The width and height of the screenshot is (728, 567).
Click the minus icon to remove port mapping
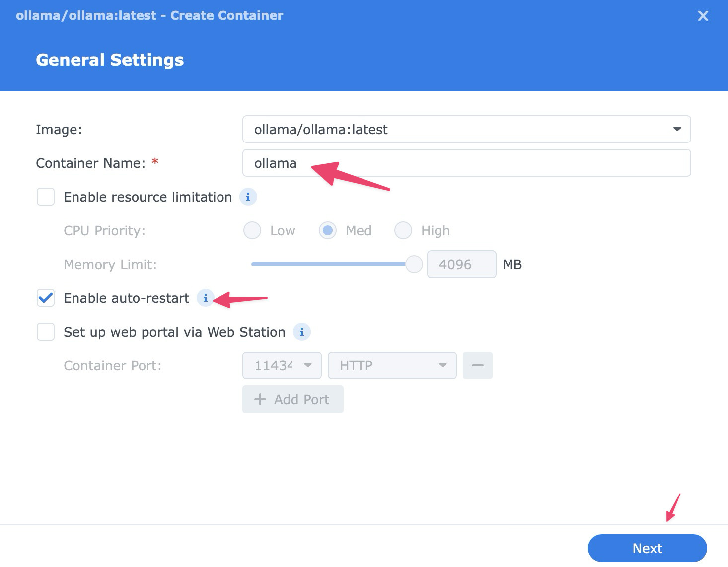pyautogui.click(x=477, y=365)
